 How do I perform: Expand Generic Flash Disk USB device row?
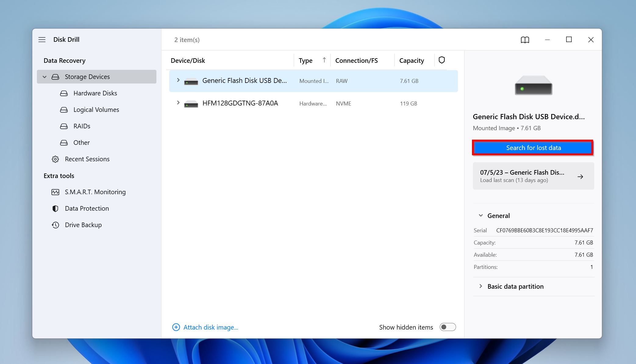click(x=178, y=80)
